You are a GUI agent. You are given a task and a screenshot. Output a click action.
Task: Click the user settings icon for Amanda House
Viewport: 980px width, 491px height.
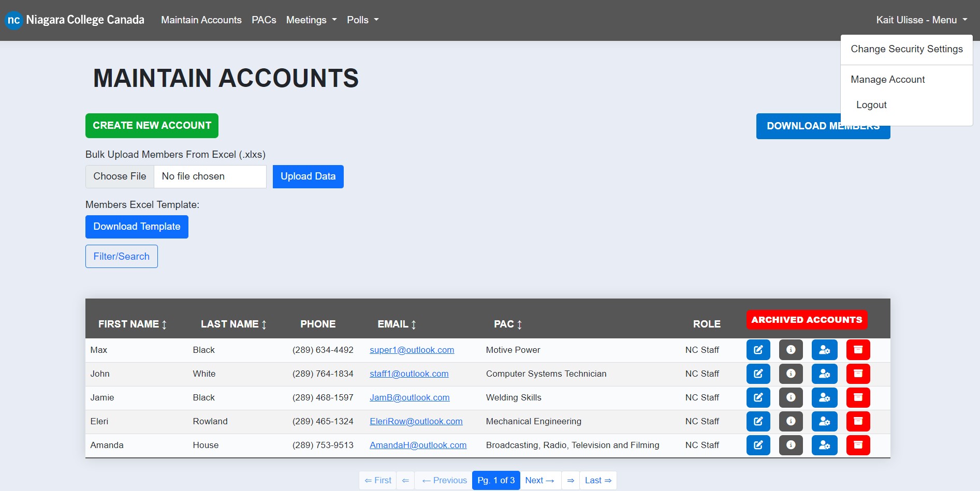click(824, 445)
